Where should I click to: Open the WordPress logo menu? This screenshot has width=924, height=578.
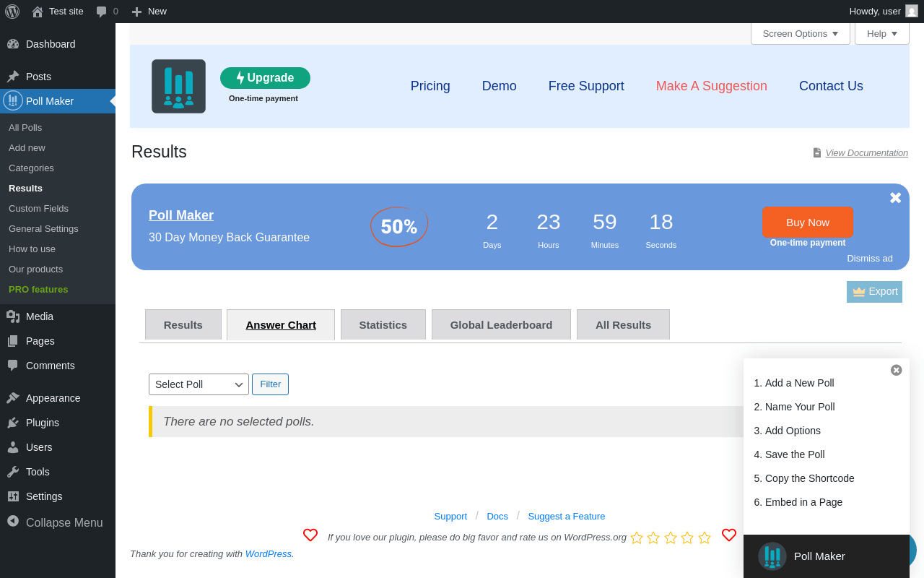click(x=12, y=12)
